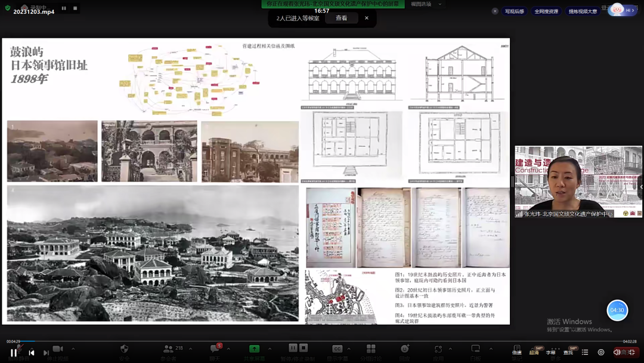The width and height of the screenshot is (644, 363).
Task: Click 写观后感 button
Action: [514, 11]
